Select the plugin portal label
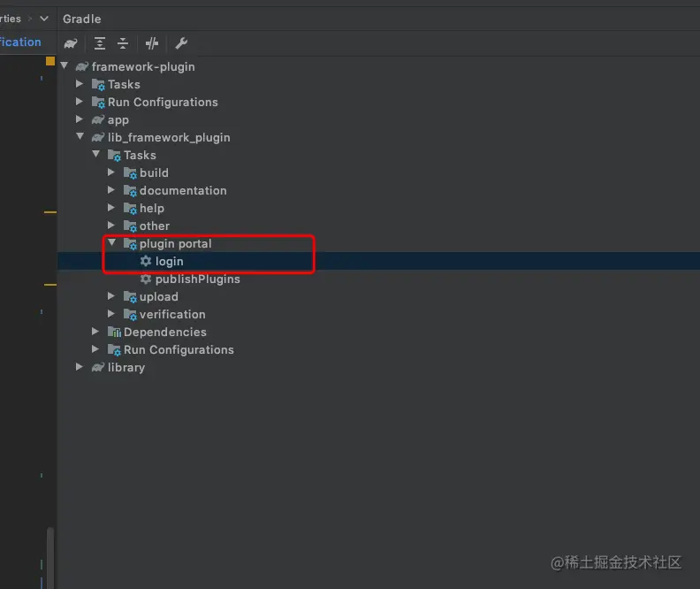Viewport: 700px width, 589px height. click(176, 244)
